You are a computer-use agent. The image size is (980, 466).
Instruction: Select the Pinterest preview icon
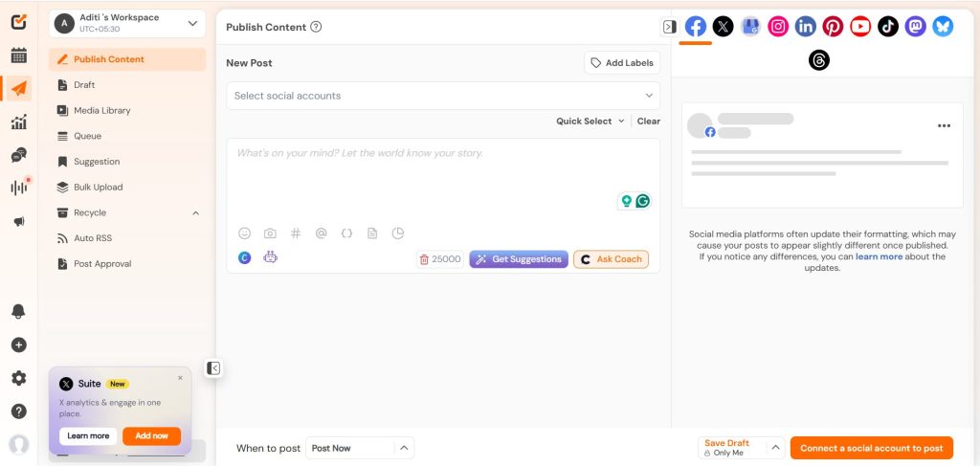click(x=834, y=26)
